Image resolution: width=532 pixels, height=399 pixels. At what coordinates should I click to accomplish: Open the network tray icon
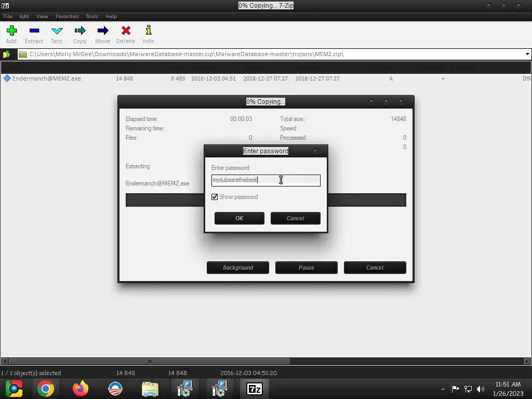(468, 389)
